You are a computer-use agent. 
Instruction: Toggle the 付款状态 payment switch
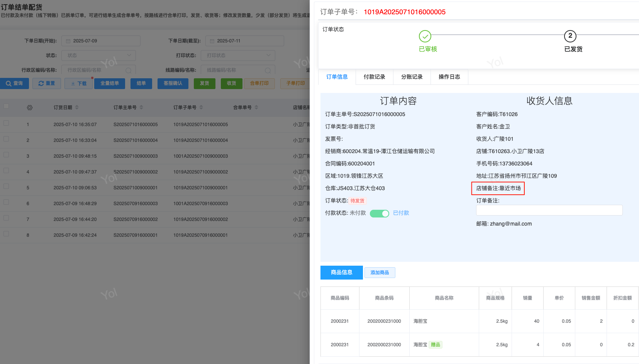click(379, 213)
